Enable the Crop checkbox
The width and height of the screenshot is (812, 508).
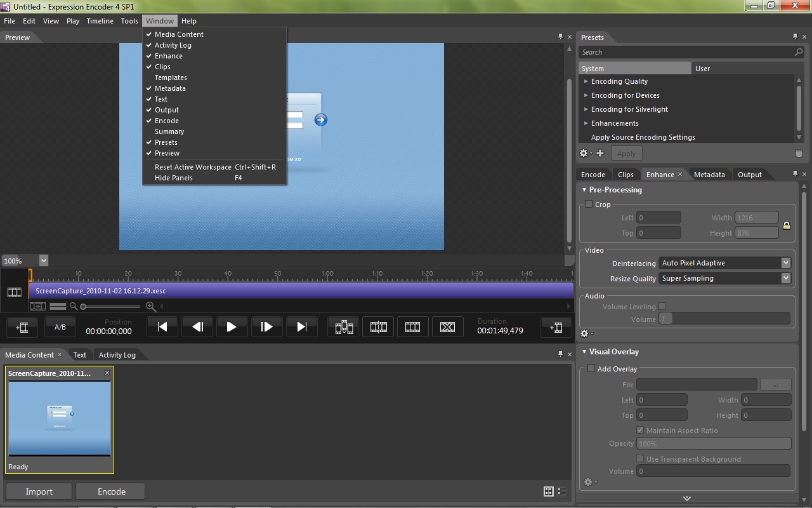tap(589, 204)
